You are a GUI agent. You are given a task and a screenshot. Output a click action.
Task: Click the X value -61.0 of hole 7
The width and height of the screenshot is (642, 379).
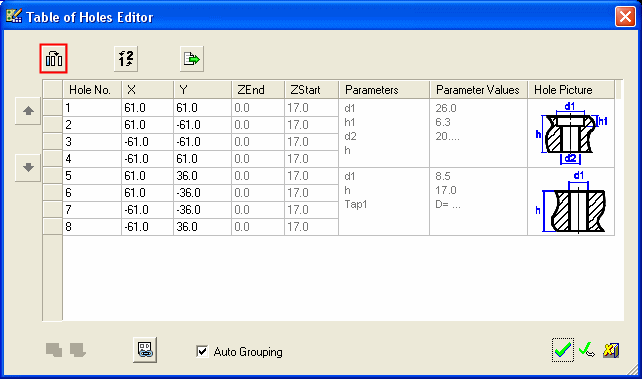(x=147, y=210)
